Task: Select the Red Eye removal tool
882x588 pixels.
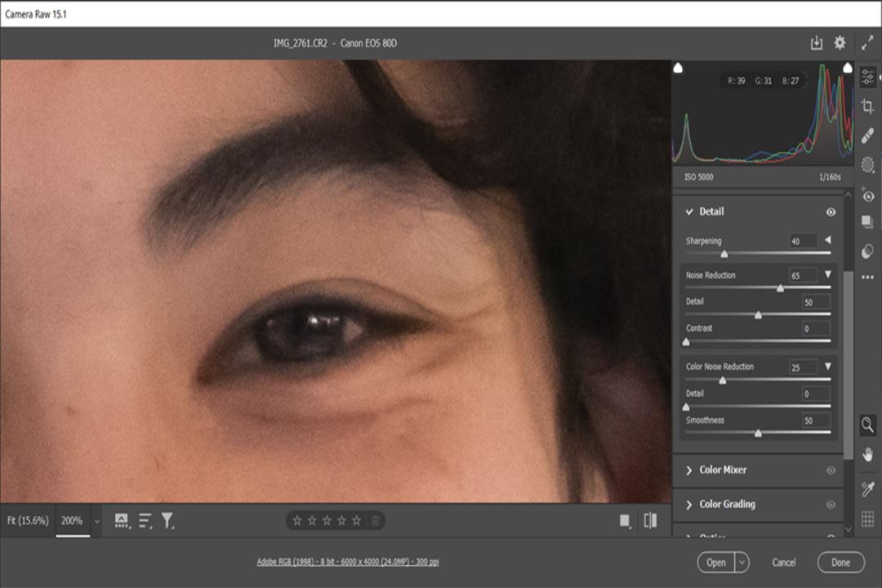Action: tap(867, 195)
